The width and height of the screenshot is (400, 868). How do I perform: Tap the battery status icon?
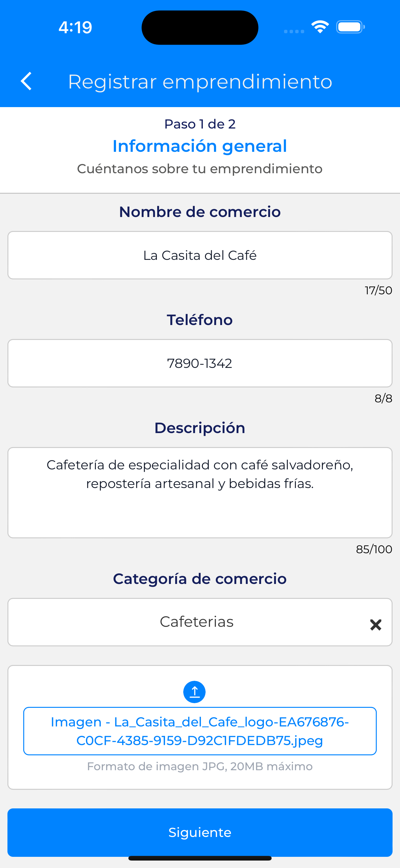click(x=350, y=27)
